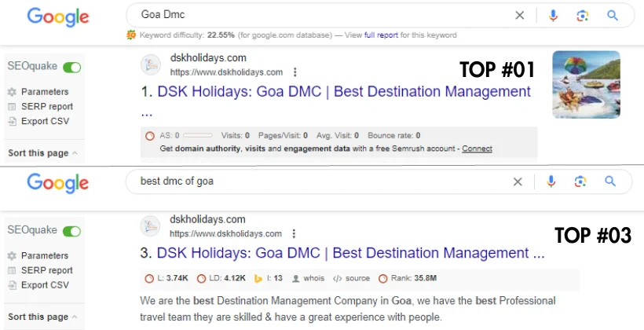Open the parasailing result thumbnail image

point(586,84)
